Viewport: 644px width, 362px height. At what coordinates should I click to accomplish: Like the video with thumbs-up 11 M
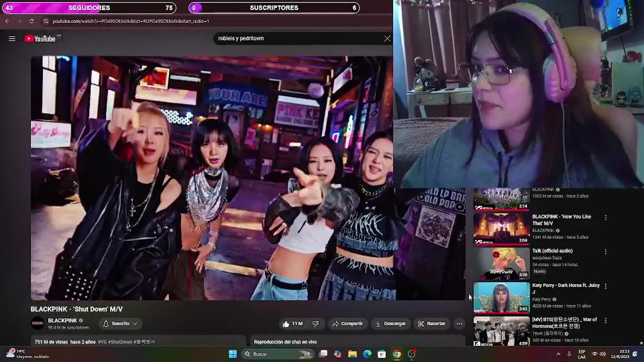[x=292, y=324]
